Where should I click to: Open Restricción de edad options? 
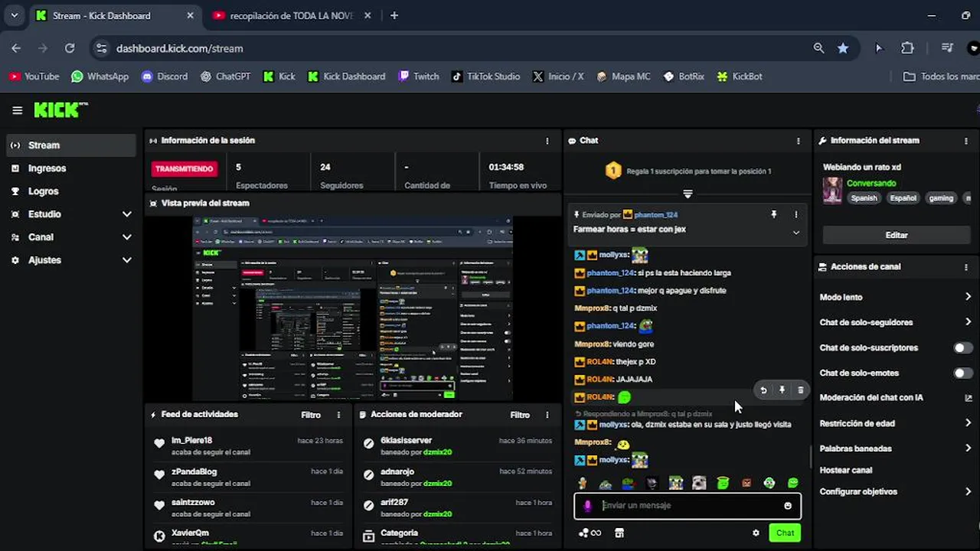pyautogui.click(x=895, y=423)
